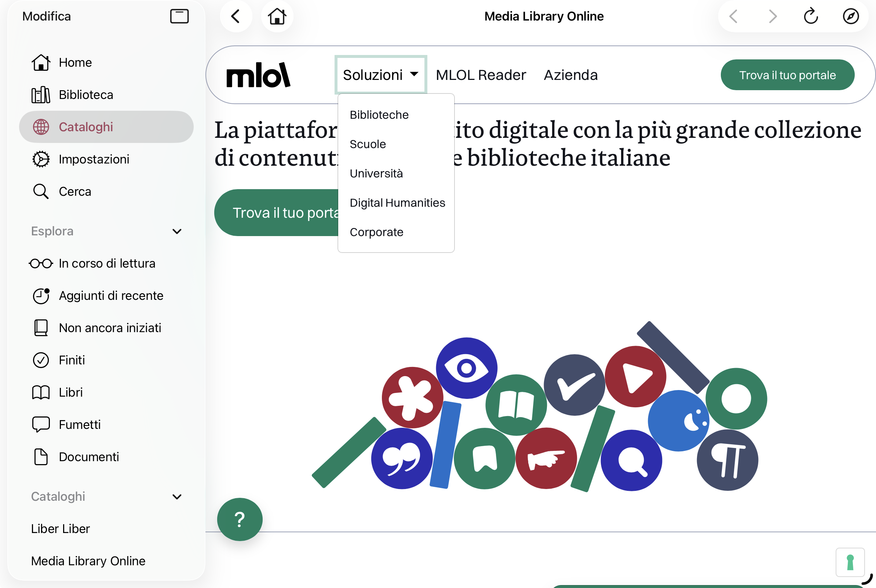Tap the round home button

(x=277, y=16)
